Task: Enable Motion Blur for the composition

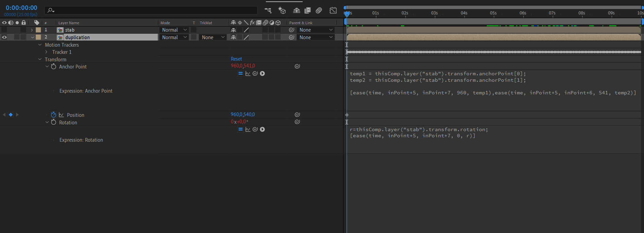Action: pos(319,11)
